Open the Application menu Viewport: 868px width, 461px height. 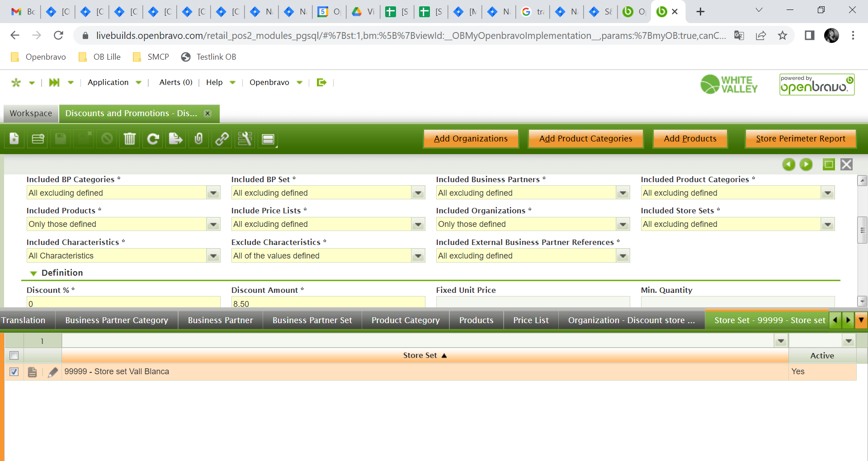pos(114,82)
